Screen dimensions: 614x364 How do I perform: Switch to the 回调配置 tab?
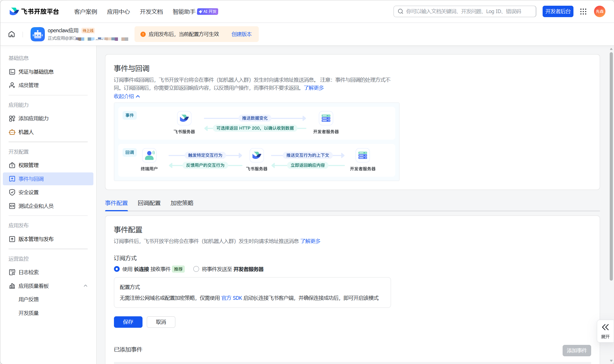(x=149, y=203)
